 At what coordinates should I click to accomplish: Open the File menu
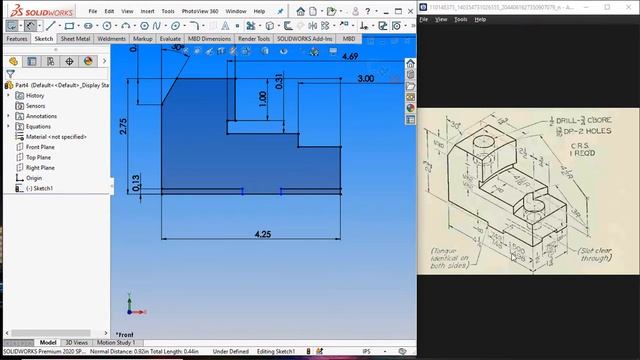(93, 11)
